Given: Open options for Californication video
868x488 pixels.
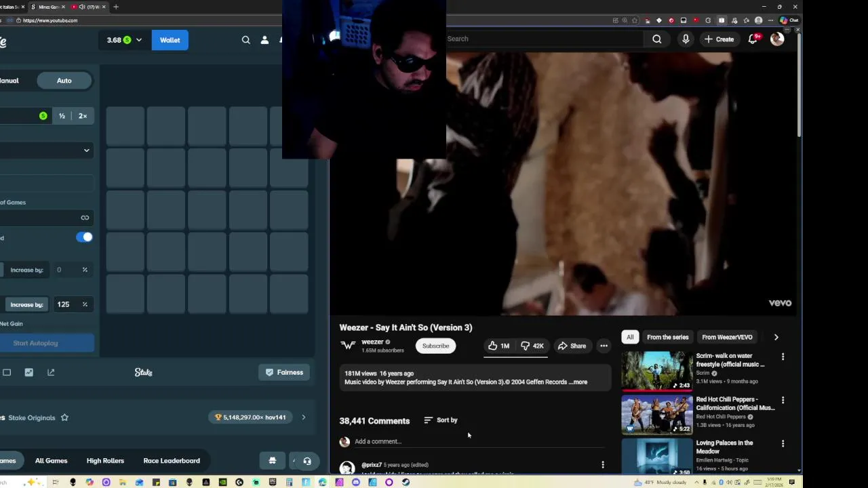Looking at the screenshot, I should (x=783, y=400).
